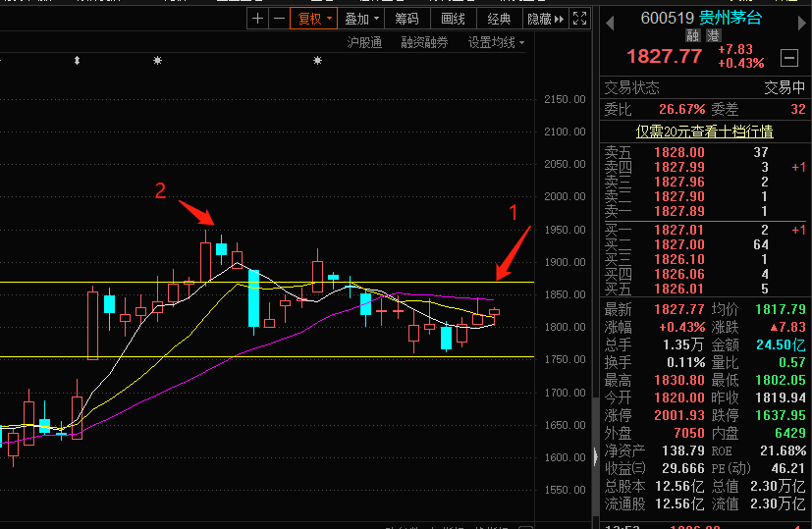Click the rightmost star event marker
This screenshot has height=529, width=812.
(x=317, y=61)
